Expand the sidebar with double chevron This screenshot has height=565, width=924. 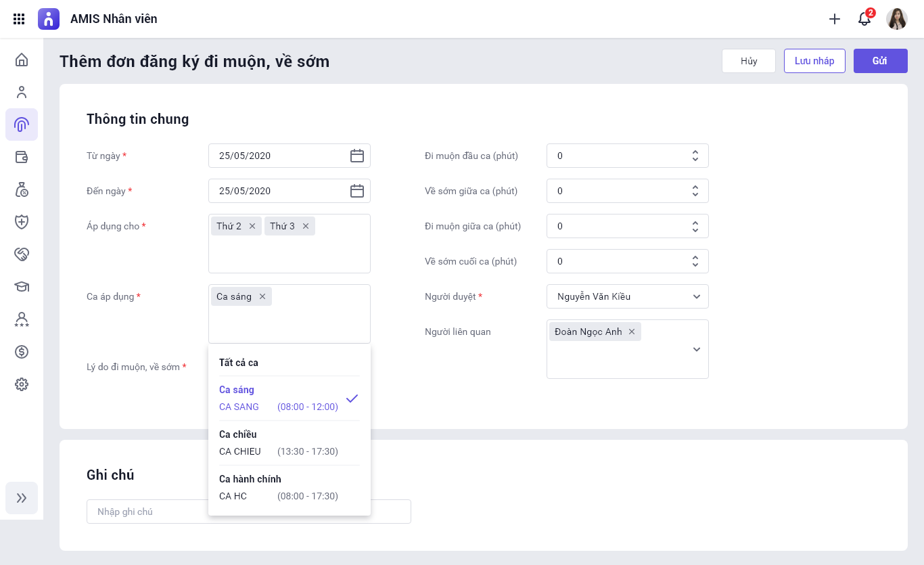tap(22, 498)
